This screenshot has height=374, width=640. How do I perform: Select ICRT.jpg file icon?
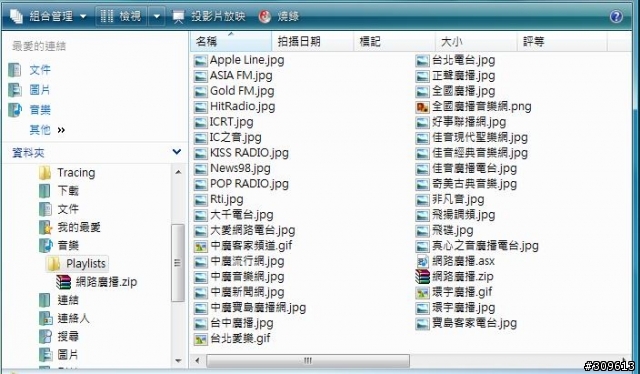[200, 122]
